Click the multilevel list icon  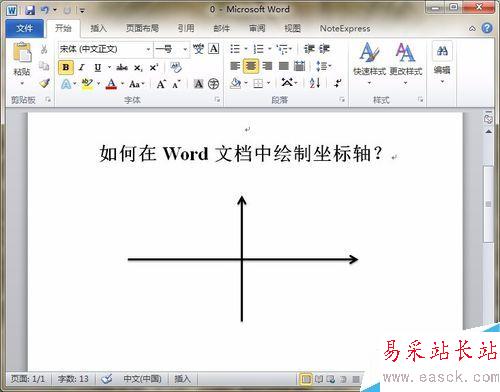283,49
